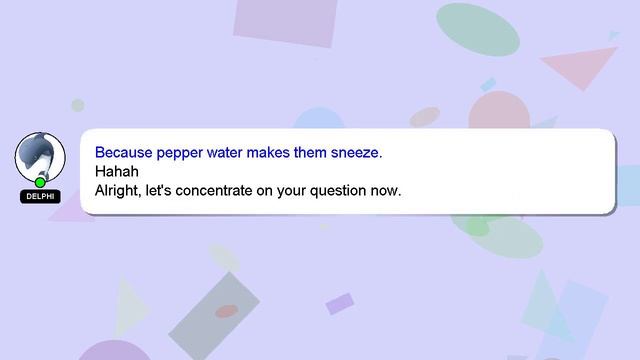Click the Delphi dolphin avatar
The height and width of the screenshot is (360, 640).
pyautogui.click(x=40, y=157)
